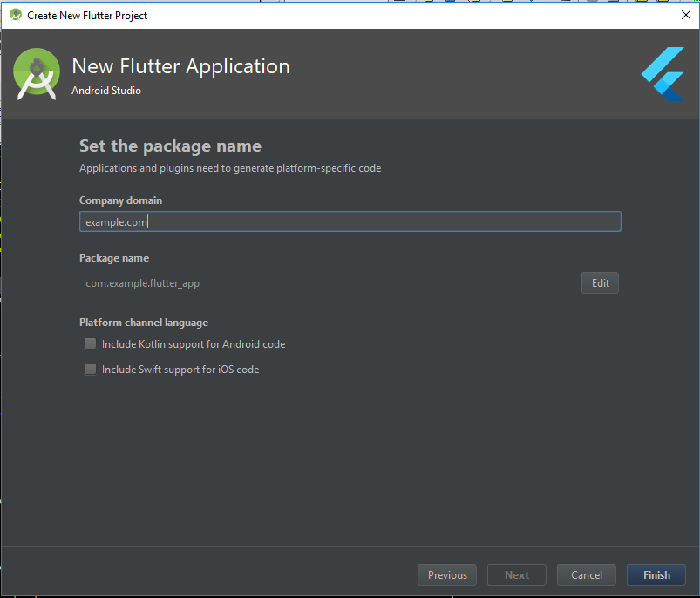
Task: Finish creating the Flutter application
Action: click(656, 574)
